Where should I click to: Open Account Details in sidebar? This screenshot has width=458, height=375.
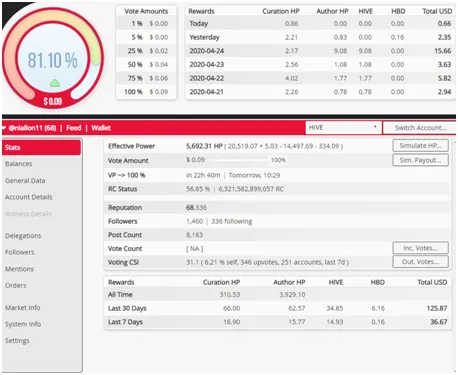tap(29, 197)
